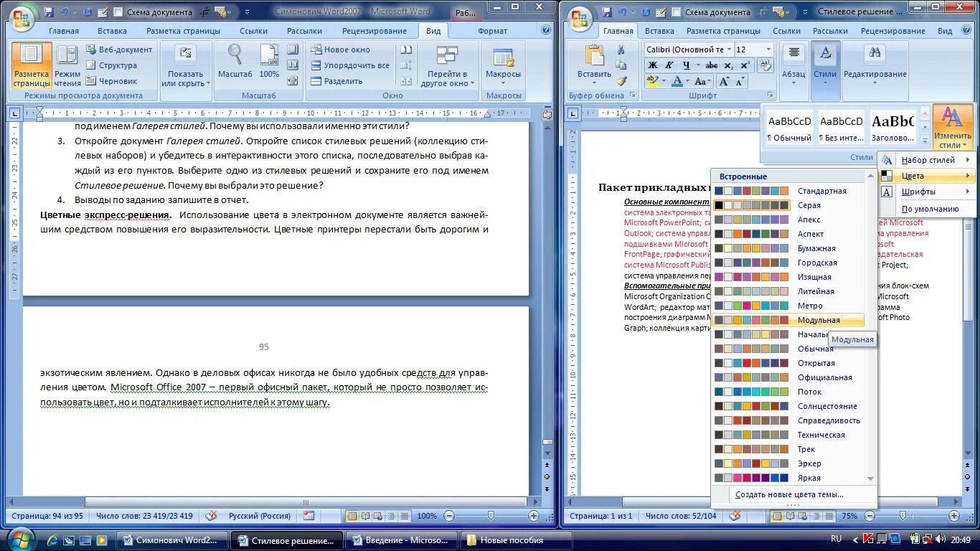
Task: Click Создать новые цвета темы link
Action: click(789, 494)
